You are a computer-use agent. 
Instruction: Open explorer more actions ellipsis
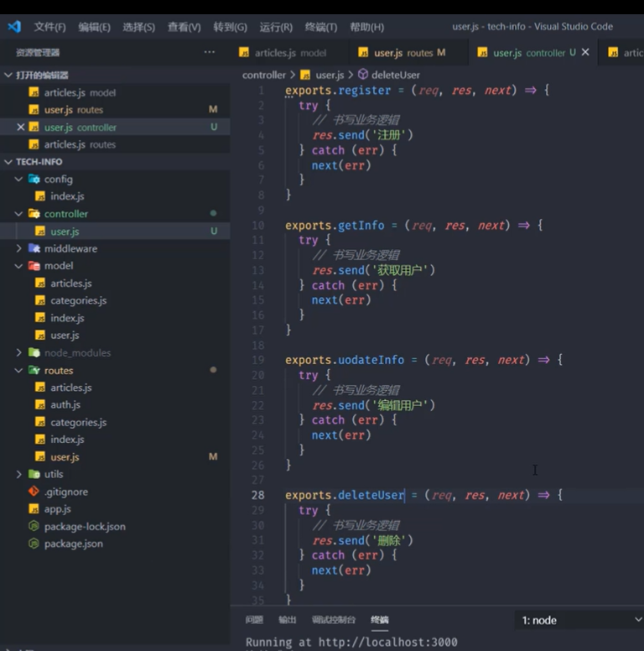pos(210,52)
